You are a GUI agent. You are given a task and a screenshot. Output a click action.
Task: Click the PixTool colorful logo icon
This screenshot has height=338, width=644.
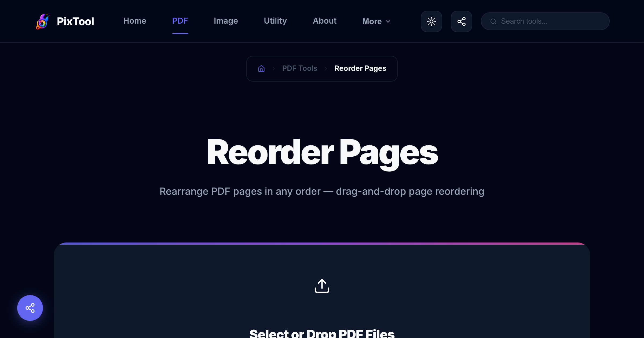coord(43,21)
